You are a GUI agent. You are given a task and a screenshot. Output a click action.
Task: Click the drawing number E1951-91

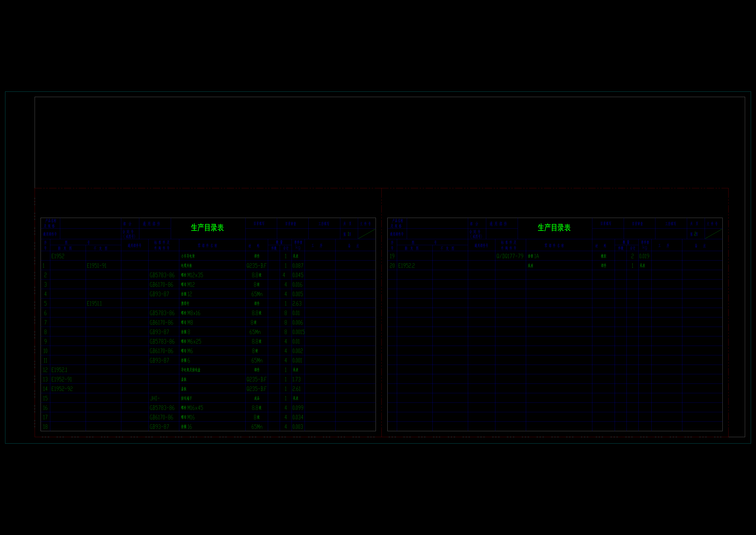(96, 266)
